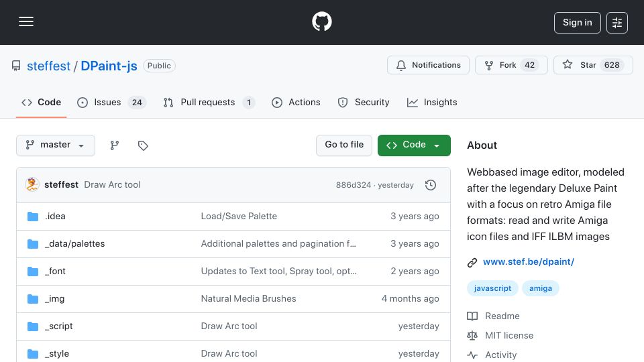Open the Actions tab
This screenshot has height=362, width=644.
point(296,102)
